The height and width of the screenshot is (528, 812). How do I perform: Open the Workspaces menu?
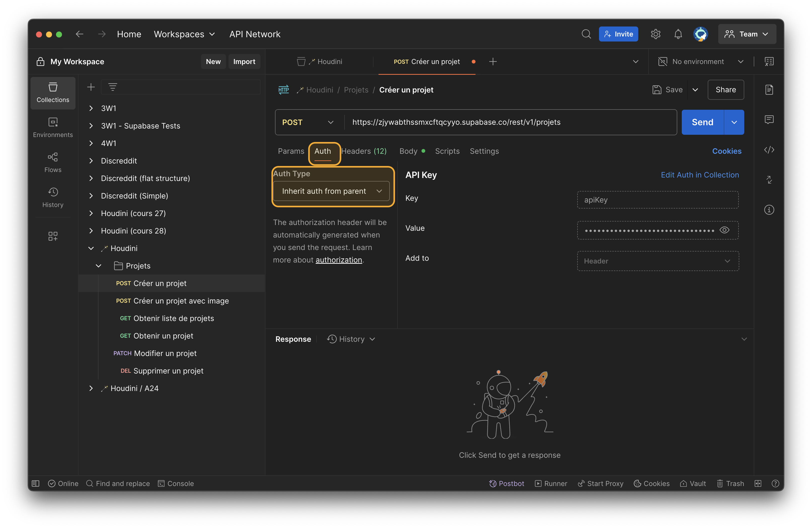coord(184,34)
